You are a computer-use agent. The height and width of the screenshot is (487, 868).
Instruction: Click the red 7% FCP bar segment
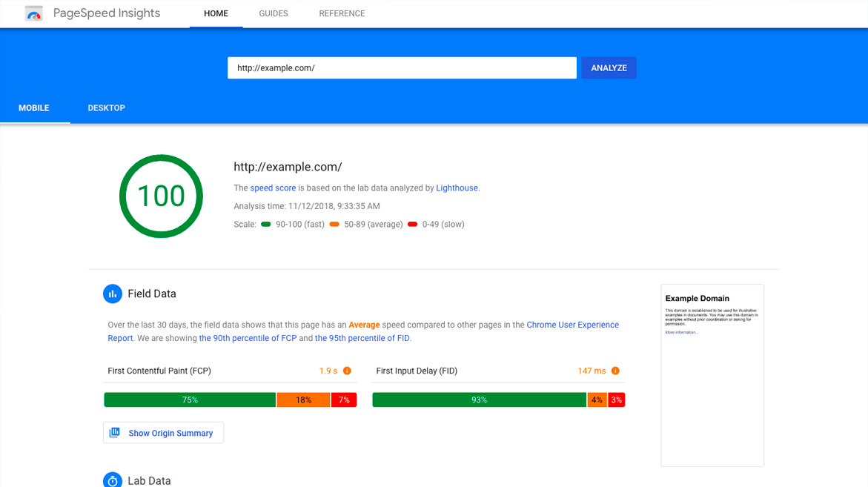click(x=344, y=400)
